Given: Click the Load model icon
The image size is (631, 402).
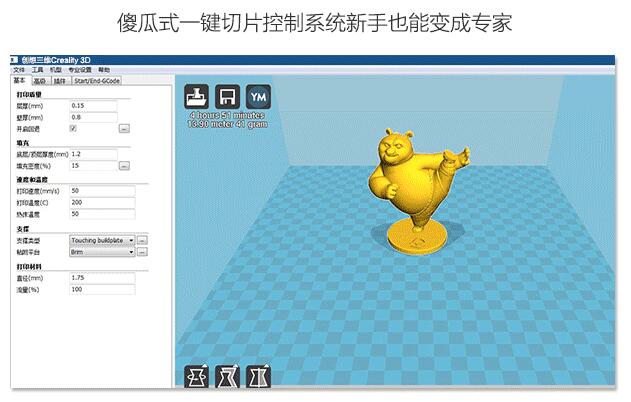Looking at the screenshot, I should pos(196,97).
